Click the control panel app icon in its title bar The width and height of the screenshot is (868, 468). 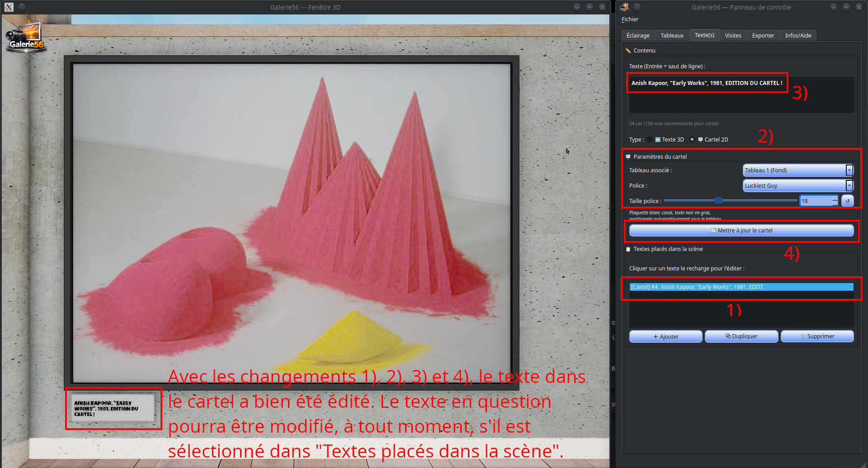(624, 7)
